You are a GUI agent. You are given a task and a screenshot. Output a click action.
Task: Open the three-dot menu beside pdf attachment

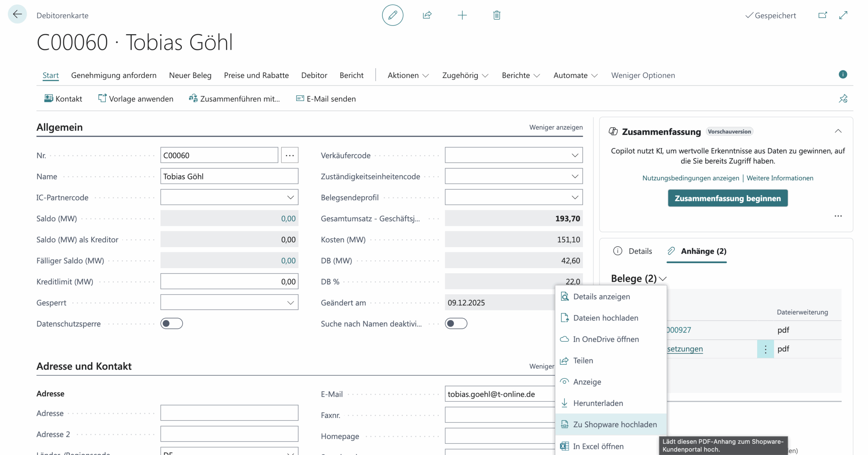[765, 349]
